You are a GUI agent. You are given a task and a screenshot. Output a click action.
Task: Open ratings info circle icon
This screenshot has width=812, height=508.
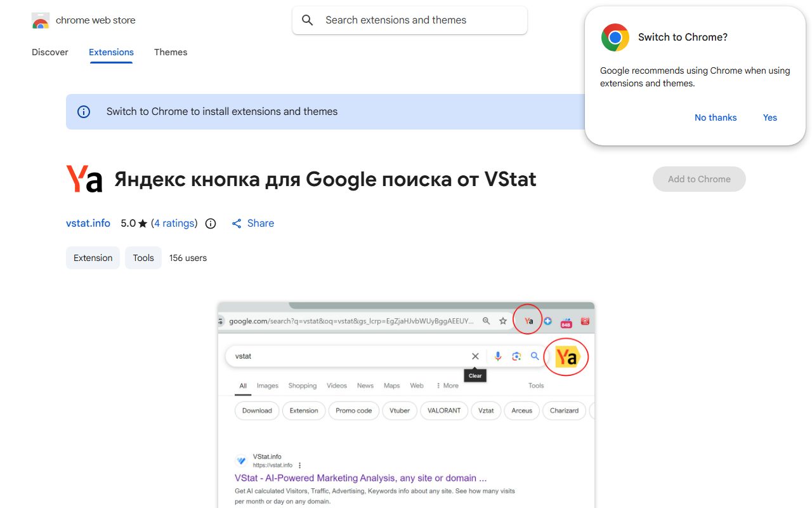[211, 224]
